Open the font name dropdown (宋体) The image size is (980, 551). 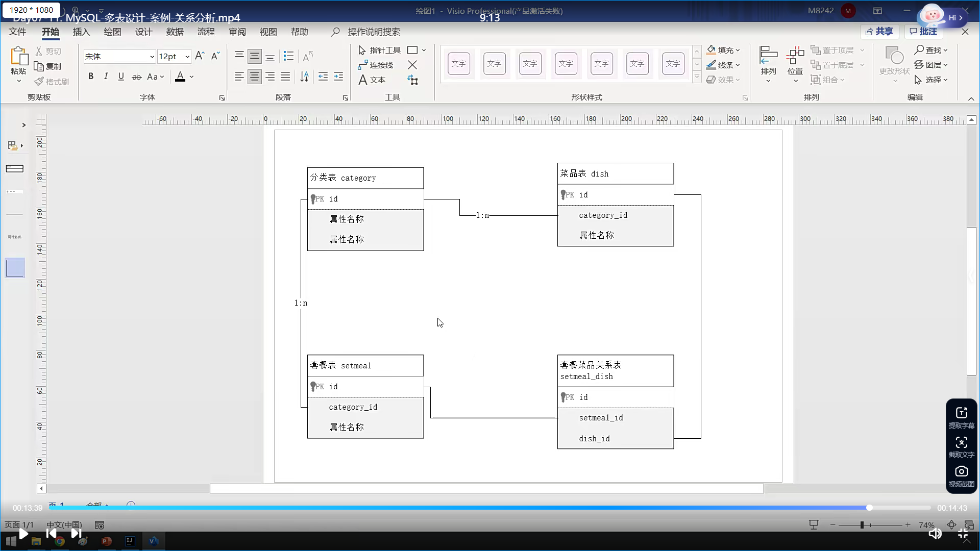point(152,57)
